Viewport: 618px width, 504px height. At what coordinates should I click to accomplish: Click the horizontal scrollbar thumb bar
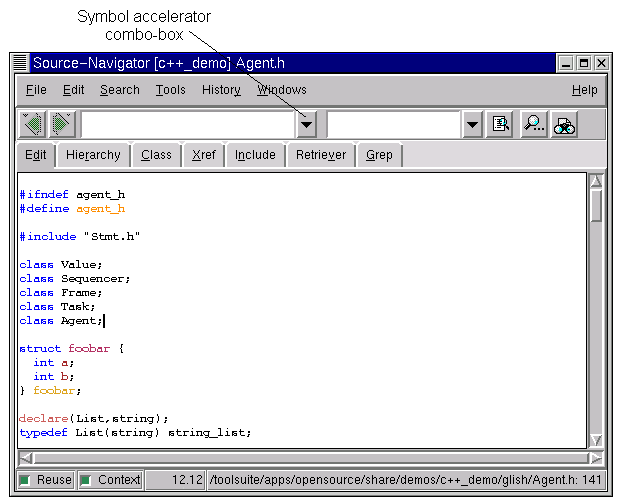311,458
